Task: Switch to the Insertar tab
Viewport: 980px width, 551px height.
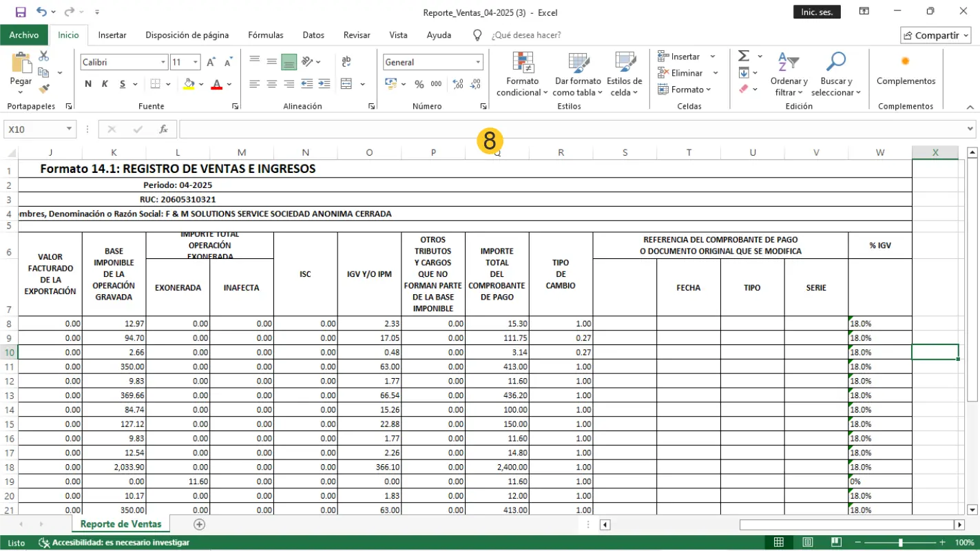Action: coord(112,35)
